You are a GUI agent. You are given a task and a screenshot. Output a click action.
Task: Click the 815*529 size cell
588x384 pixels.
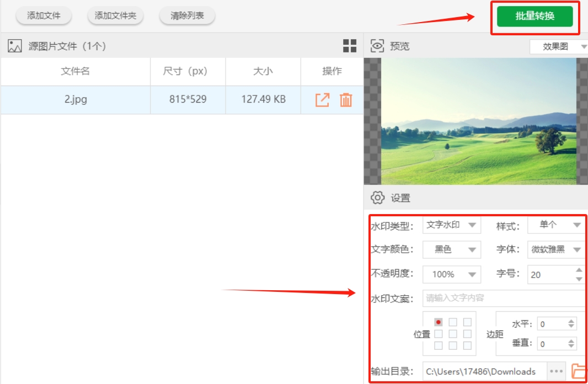[x=188, y=99]
